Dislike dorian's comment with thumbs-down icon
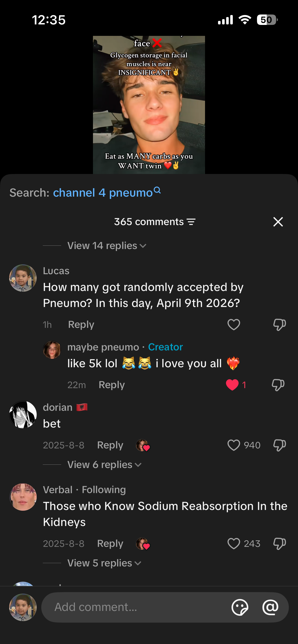This screenshot has height=644, width=298. coord(279,445)
